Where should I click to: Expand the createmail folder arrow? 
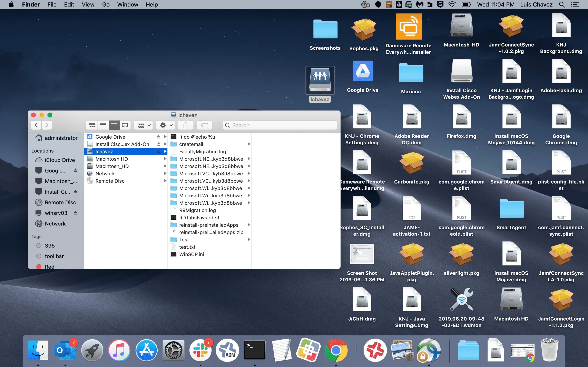point(249,144)
